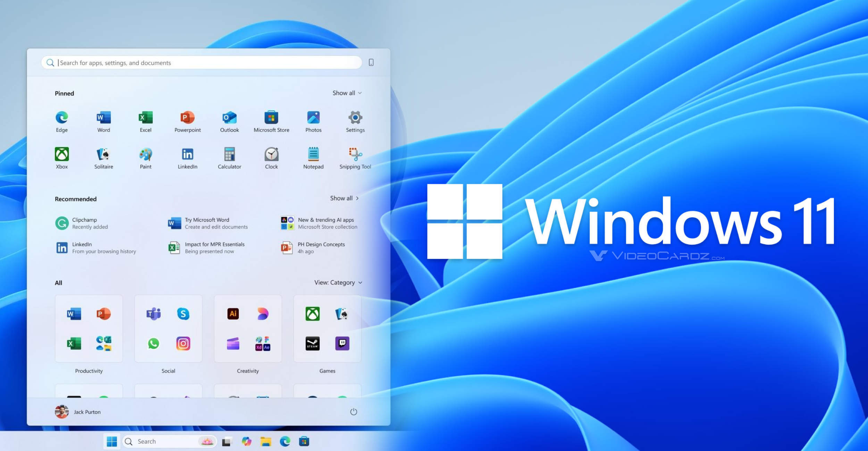This screenshot has height=451, width=868.
Task: Open PowerPoint in the Productivity folder
Action: click(x=103, y=314)
